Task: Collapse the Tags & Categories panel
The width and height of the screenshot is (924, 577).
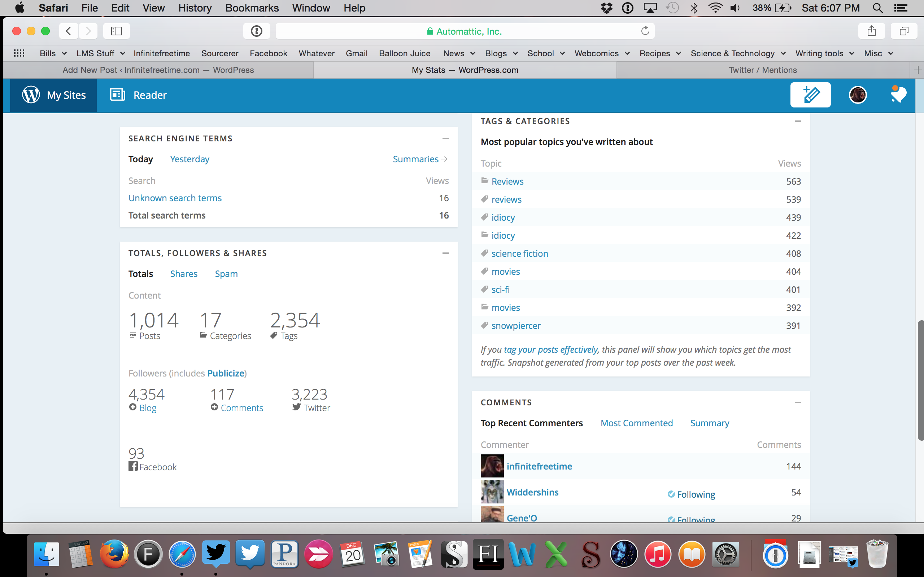Action: [798, 122]
